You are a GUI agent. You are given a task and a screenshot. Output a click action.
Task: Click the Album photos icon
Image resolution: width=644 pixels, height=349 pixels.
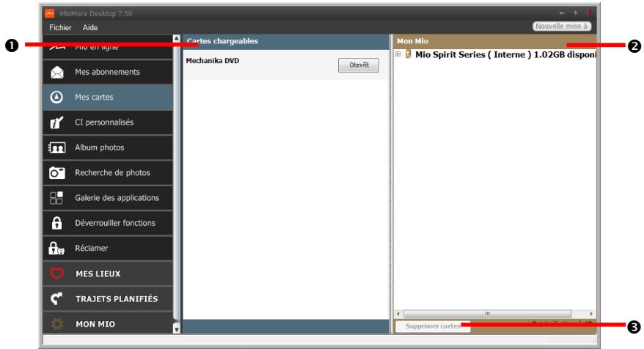click(56, 147)
